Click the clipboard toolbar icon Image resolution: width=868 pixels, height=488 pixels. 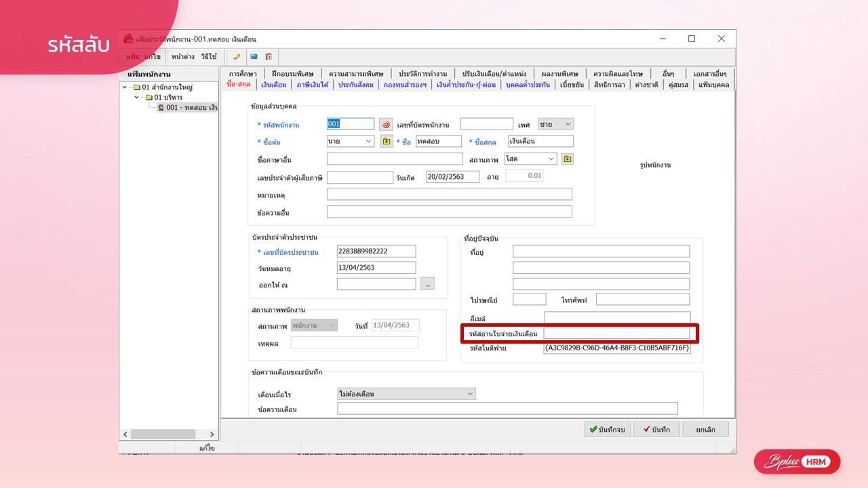point(269,57)
